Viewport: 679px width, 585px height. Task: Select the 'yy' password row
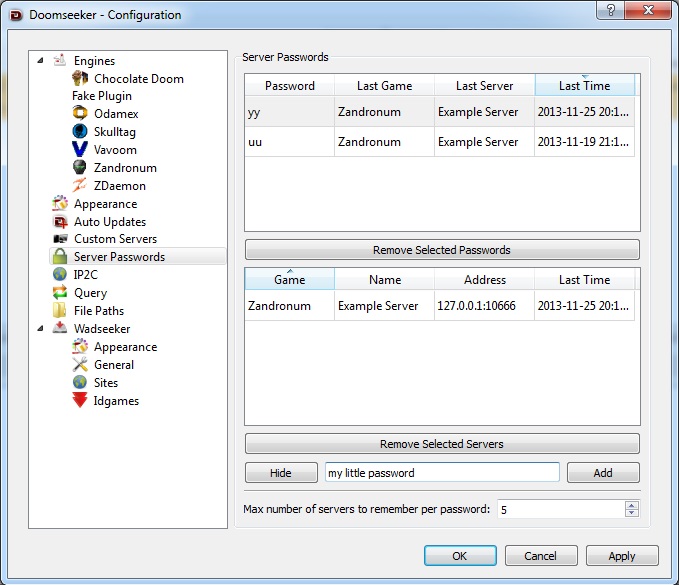tap(290, 112)
